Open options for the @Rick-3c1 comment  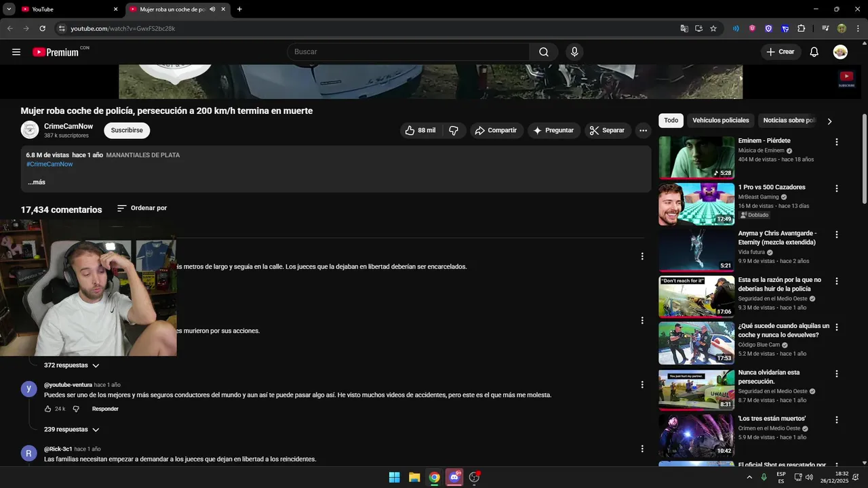pyautogui.click(x=642, y=449)
